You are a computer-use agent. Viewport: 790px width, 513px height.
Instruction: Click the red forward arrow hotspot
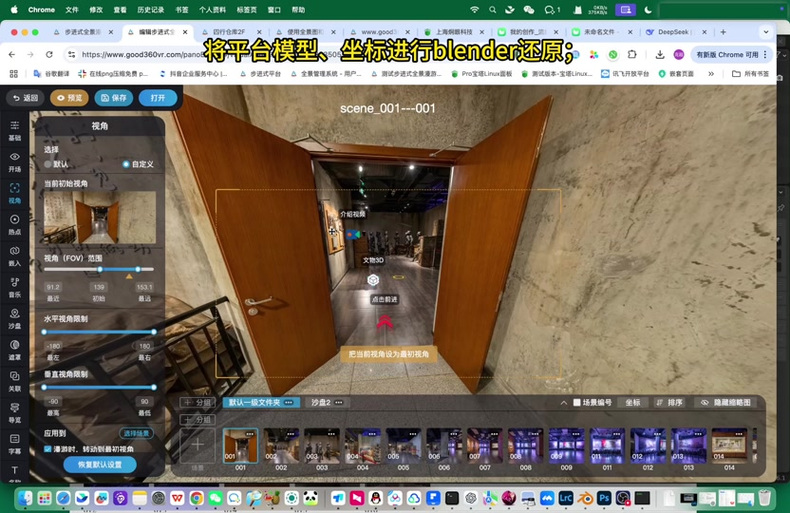coord(384,322)
